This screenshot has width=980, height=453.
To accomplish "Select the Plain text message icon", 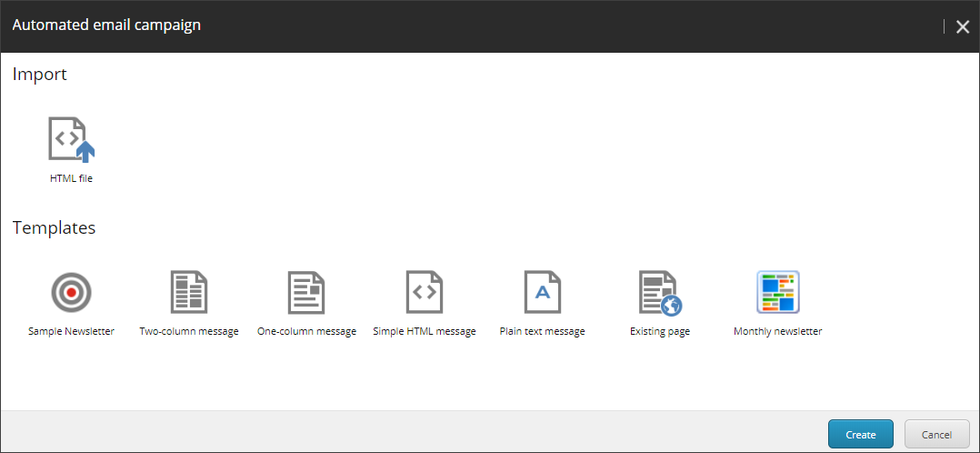I will 543,292.
